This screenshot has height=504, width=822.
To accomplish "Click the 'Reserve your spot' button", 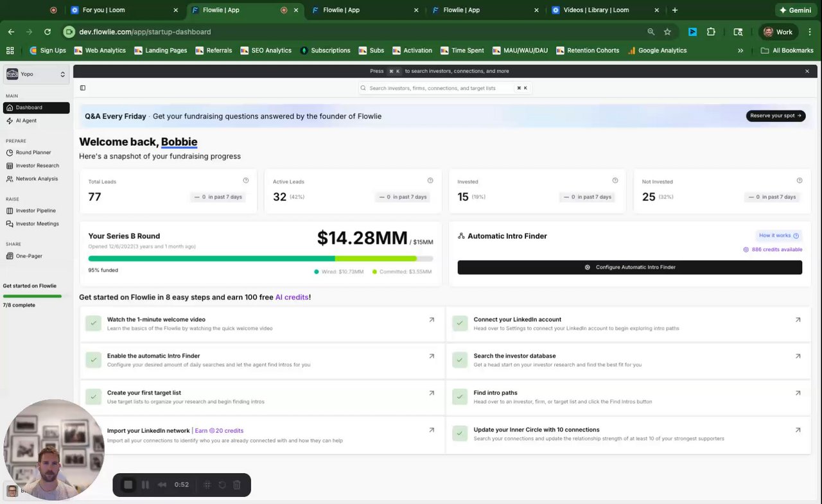I will point(776,116).
